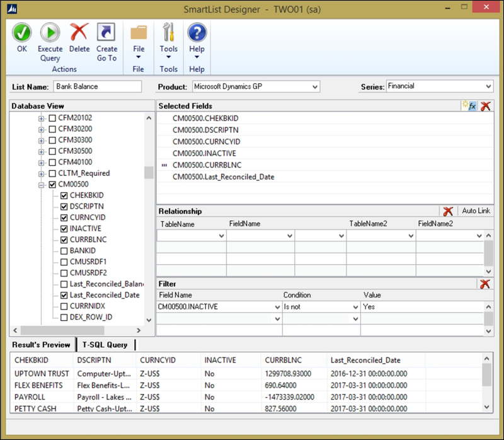
Task: Click results preview scroll down arrow
Action: tap(486, 407)
